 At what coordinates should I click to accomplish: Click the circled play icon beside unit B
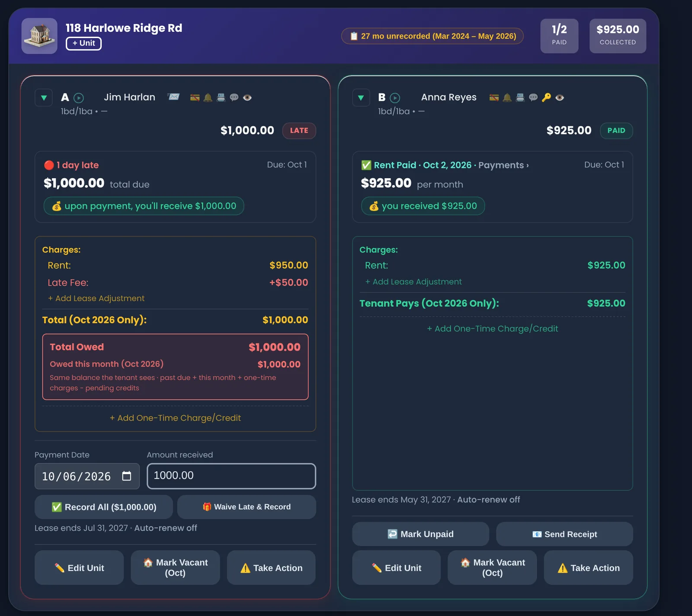pyautogui.click(x=395, y=98)
